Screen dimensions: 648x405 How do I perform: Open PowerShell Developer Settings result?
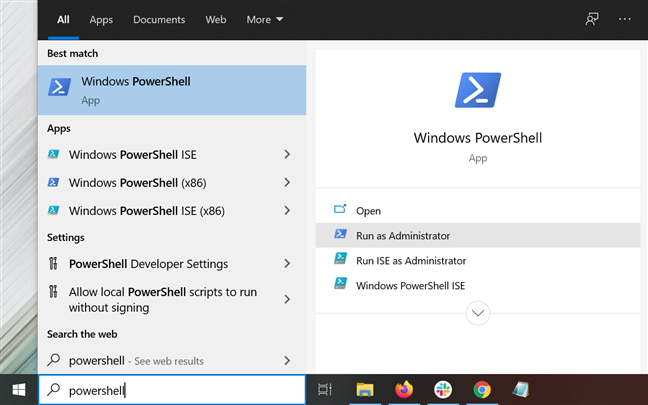(172, 264)
